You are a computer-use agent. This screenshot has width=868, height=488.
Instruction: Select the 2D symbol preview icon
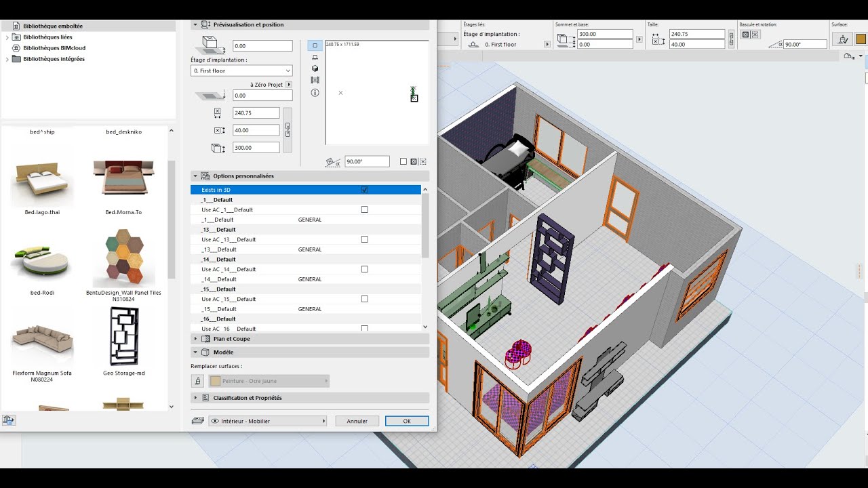[x=315, y=45]
